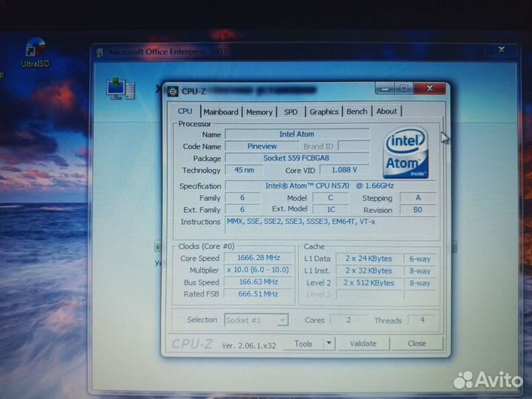532x399 pixels.
Task: Open the Bench tab
Action: [x=357, y=112]
